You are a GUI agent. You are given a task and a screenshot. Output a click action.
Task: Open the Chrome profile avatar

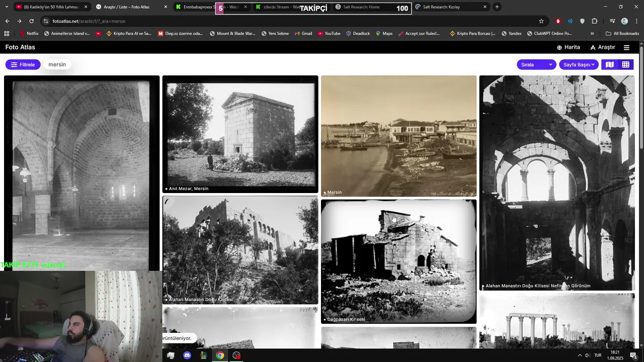624,21
